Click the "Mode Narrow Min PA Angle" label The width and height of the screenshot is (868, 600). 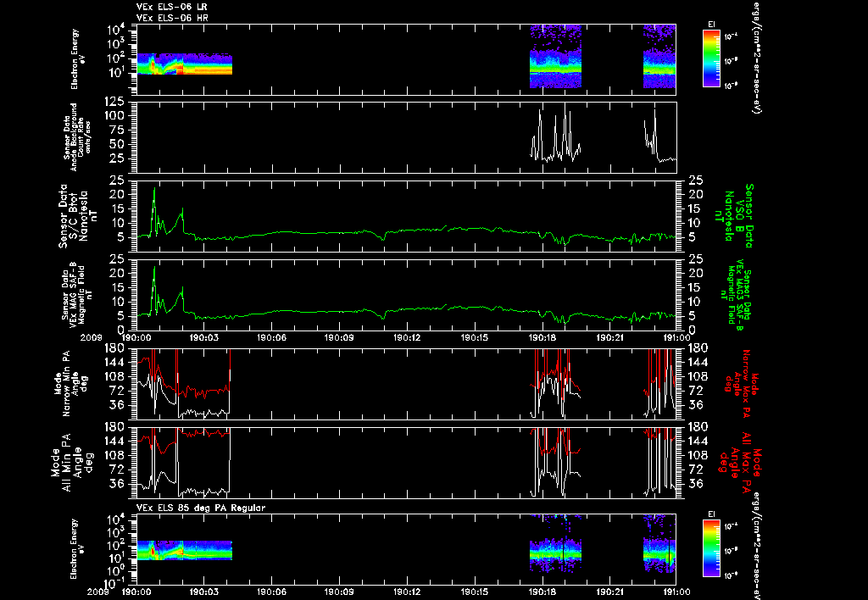click(x=70, y=384)
